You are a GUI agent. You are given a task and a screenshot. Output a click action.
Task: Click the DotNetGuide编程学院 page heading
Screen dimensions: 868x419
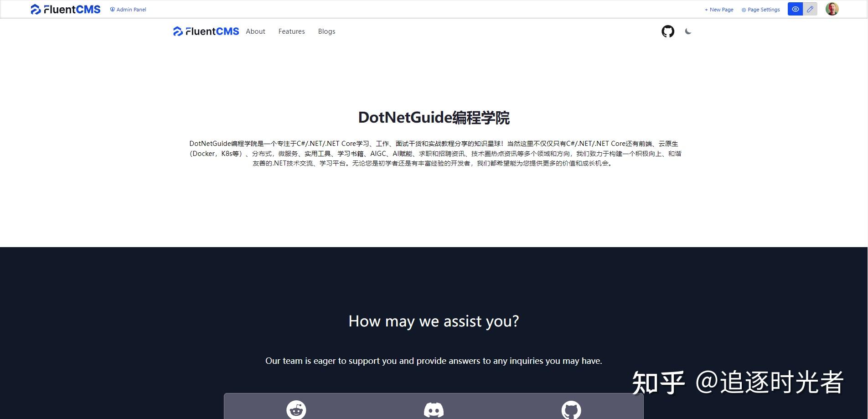click(x=434, y=118)
